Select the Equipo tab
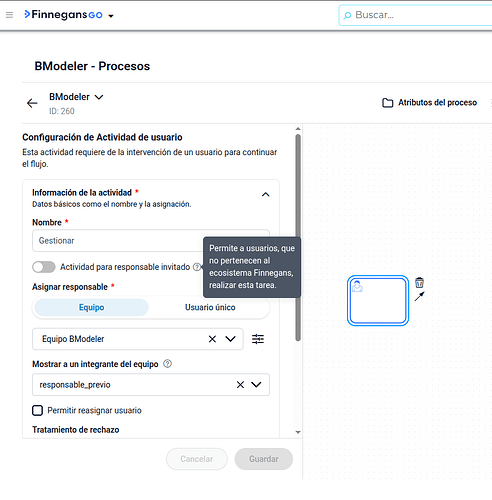492x500 pixels. coord(92,307)
